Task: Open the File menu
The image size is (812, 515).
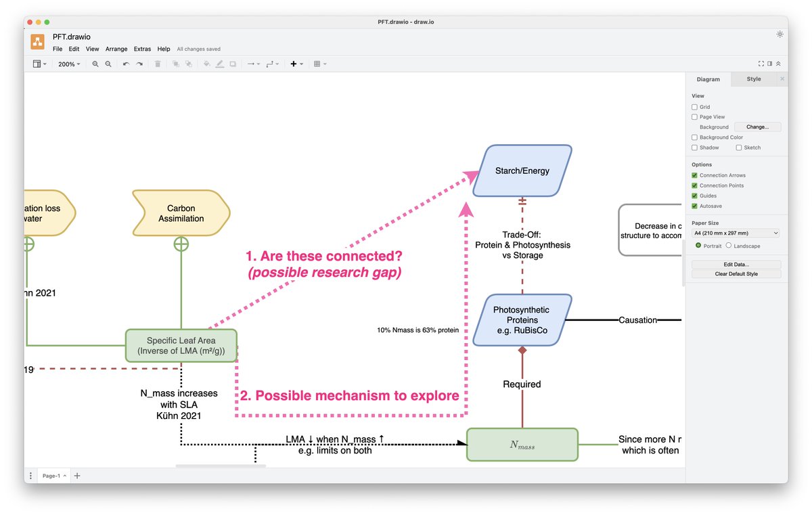Action: 58,49
